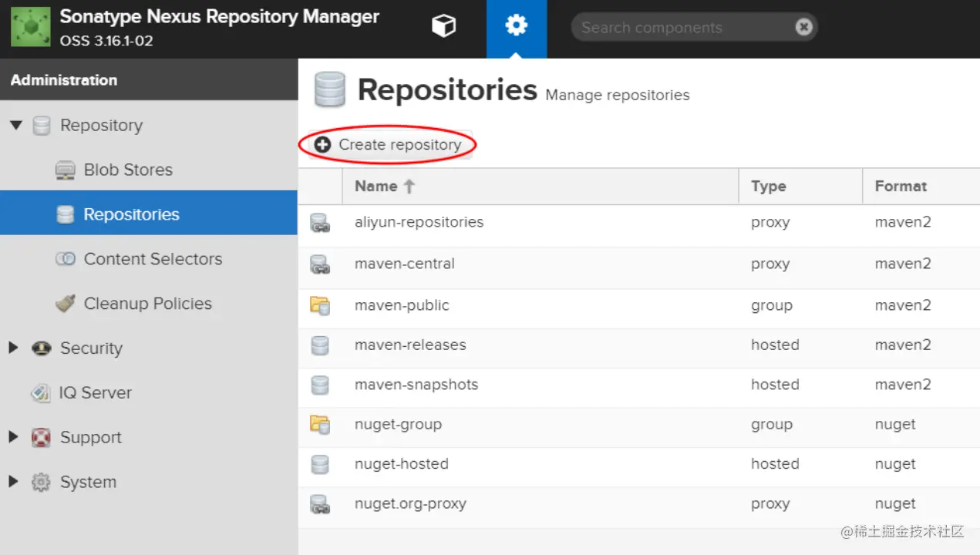980x555 pixels.
Task: Open the maven-central repository
Action: click(405, 264)
